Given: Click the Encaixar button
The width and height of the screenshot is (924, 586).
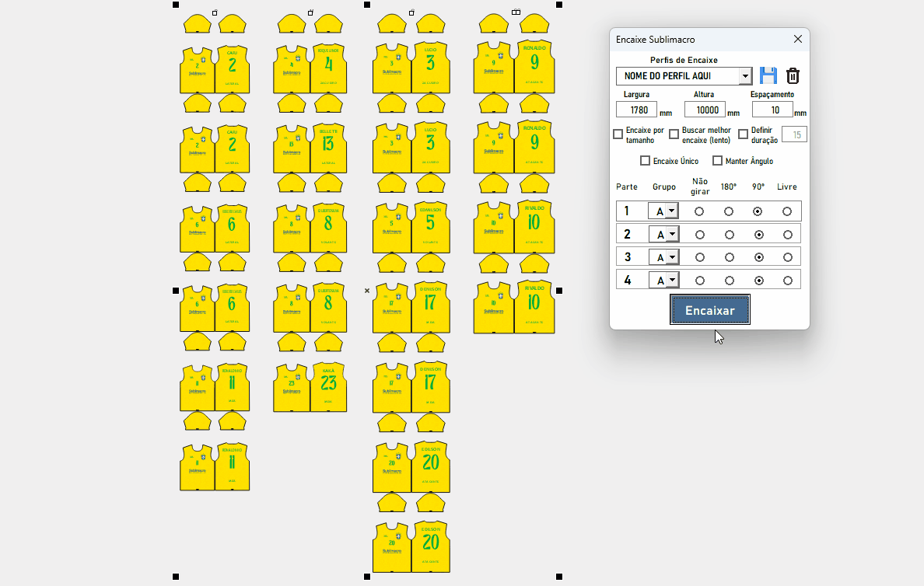Looking at the screenshot, I should click(710, 310).
